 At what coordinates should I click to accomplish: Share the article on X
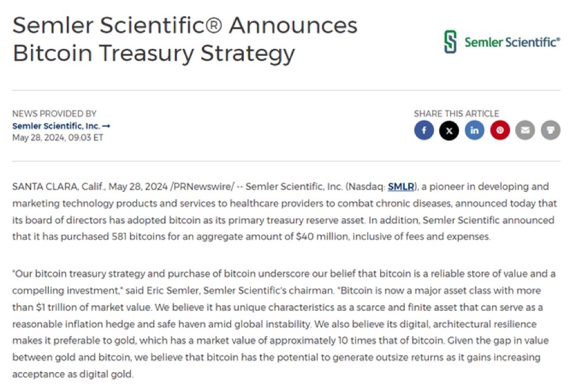click(x=449, y=131)
